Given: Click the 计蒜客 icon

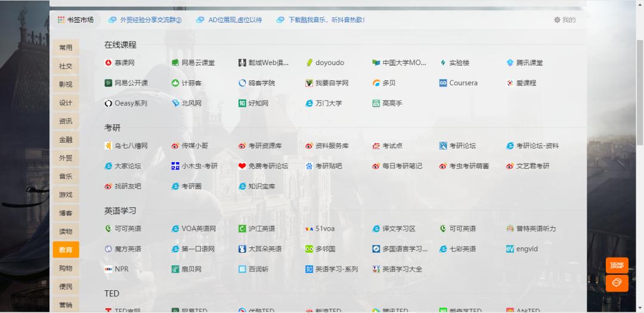Looking at the screenshot, I should [175, 83].
